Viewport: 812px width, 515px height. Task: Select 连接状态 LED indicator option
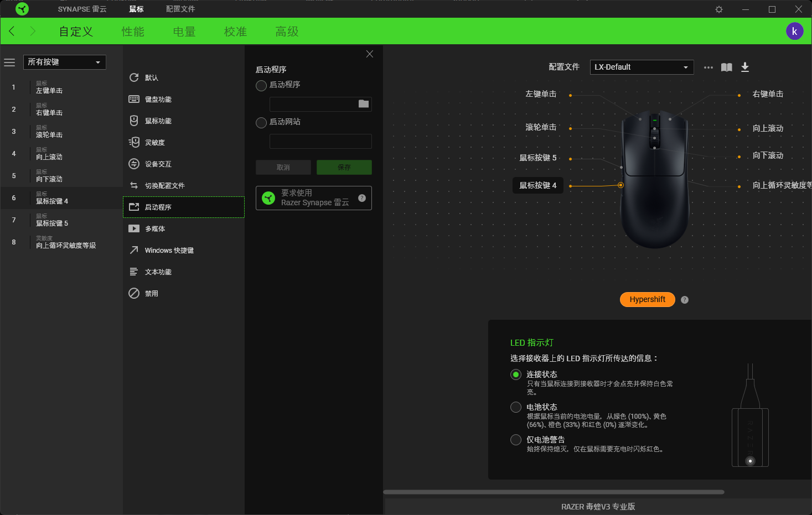point(516,374)
